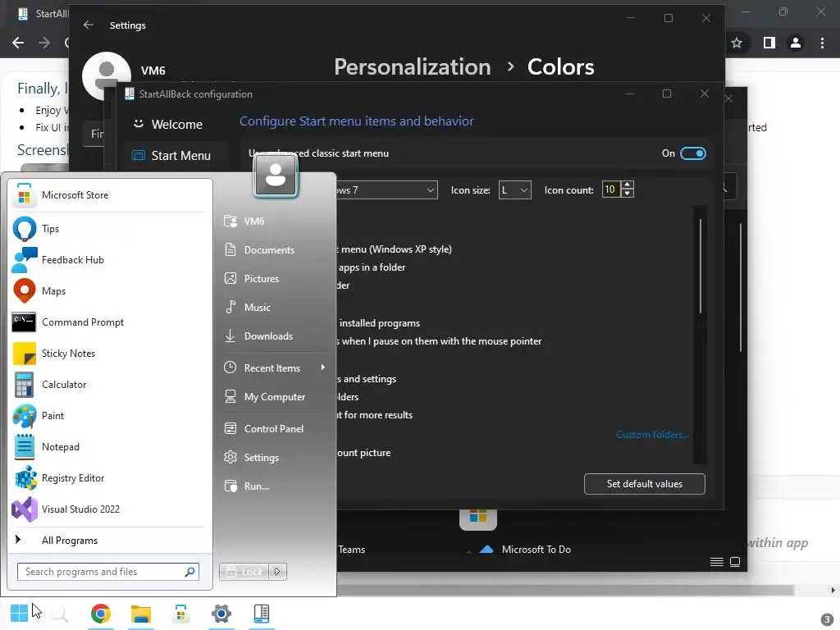
Task: Toggle the enhanced classic start menu switch
Action: 692,153
